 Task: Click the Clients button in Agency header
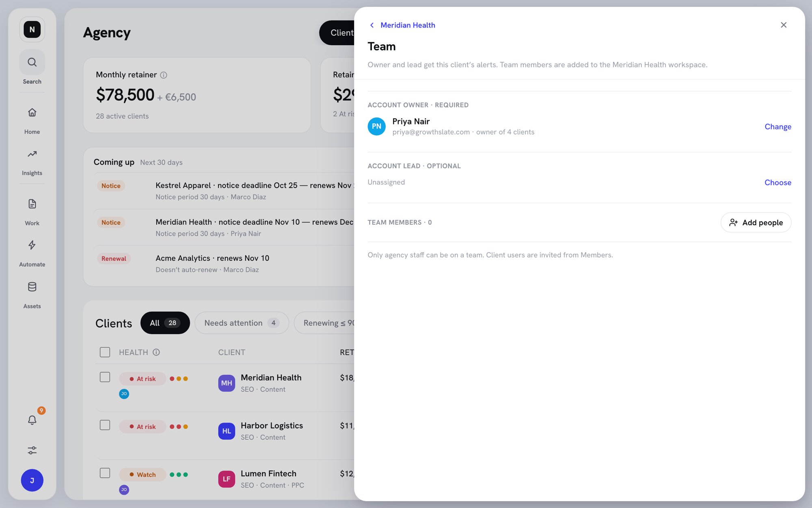(x=337, y=33)
